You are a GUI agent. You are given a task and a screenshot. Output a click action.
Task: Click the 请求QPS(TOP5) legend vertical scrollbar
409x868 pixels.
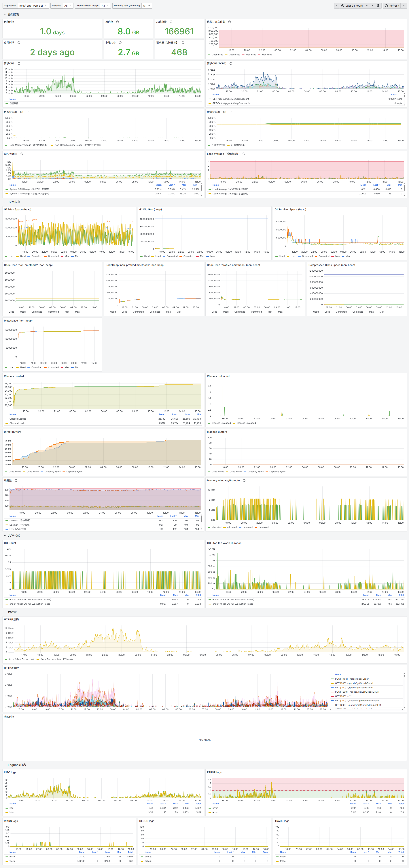pos(404,95)
